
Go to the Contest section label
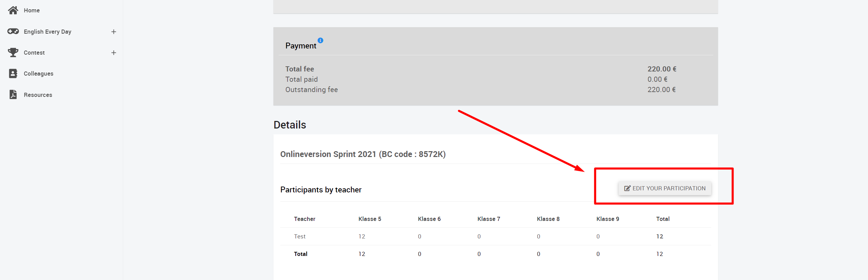34,53
